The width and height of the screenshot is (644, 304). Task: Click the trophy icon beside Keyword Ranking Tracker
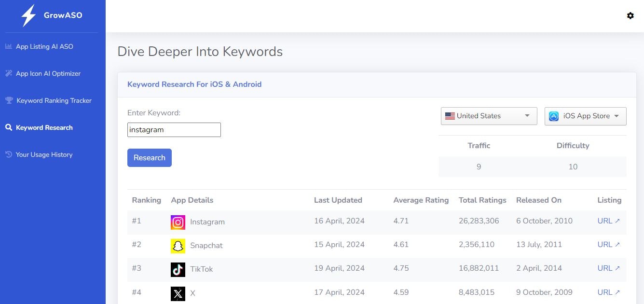point(9,100)
